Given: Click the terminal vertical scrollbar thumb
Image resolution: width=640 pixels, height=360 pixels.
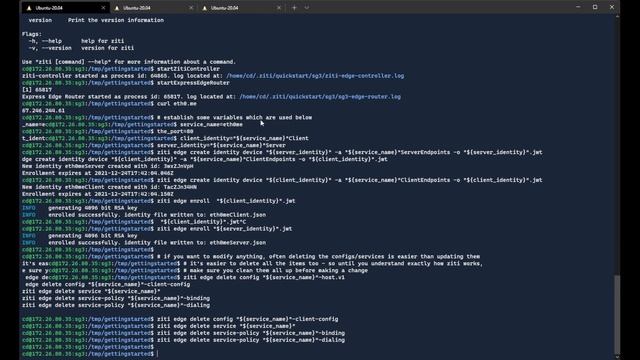Looking at the screenshot, I should click(617, 314).
